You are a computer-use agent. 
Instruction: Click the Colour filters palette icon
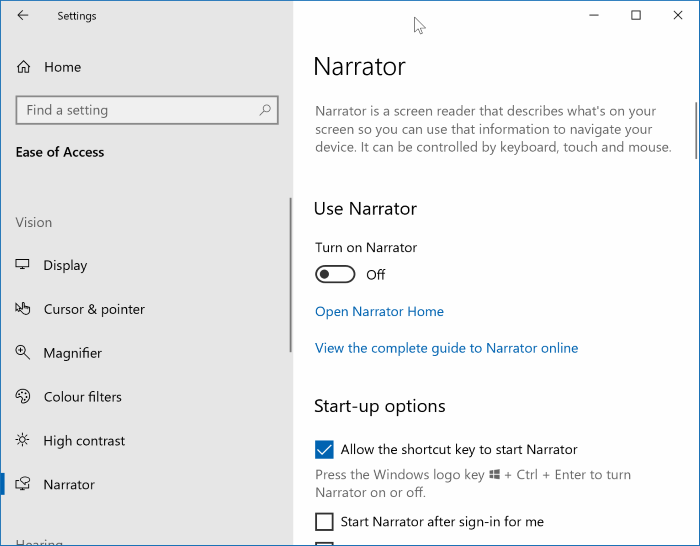[22, 396]
